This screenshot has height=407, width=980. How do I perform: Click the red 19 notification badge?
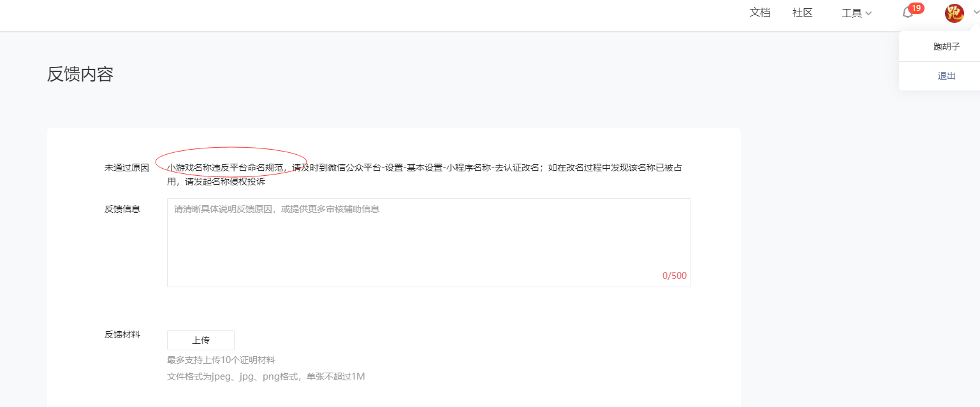click(916, 8)
